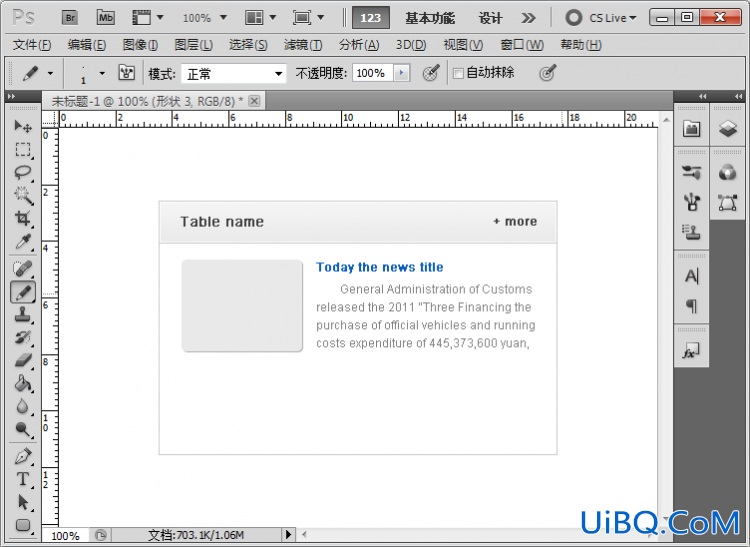Select the Paint Bucket tool
750x547 pixels.
click(x=22, y=383)
